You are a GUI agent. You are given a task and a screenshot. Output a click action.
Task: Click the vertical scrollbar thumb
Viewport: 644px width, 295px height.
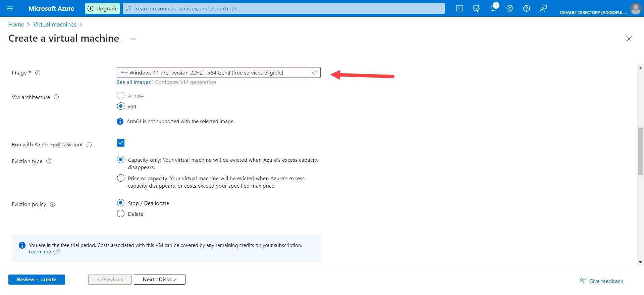tap(640, 151)
